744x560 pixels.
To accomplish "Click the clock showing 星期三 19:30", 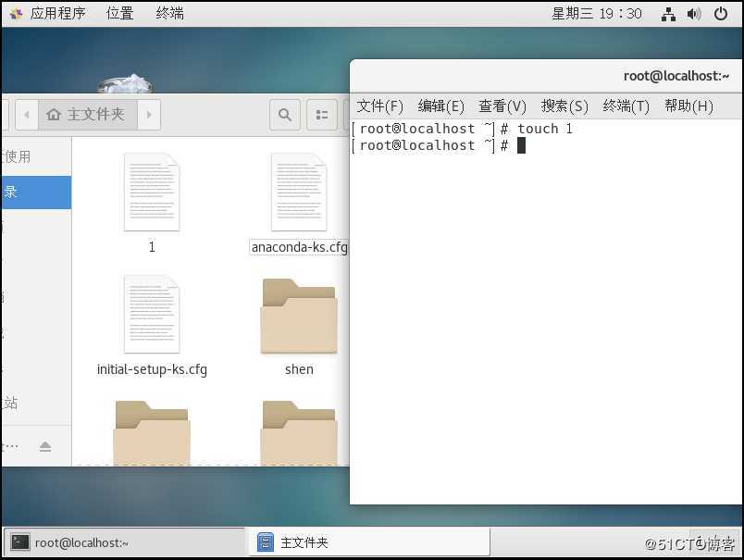I will pyautogui.click(x=597, y=13).
